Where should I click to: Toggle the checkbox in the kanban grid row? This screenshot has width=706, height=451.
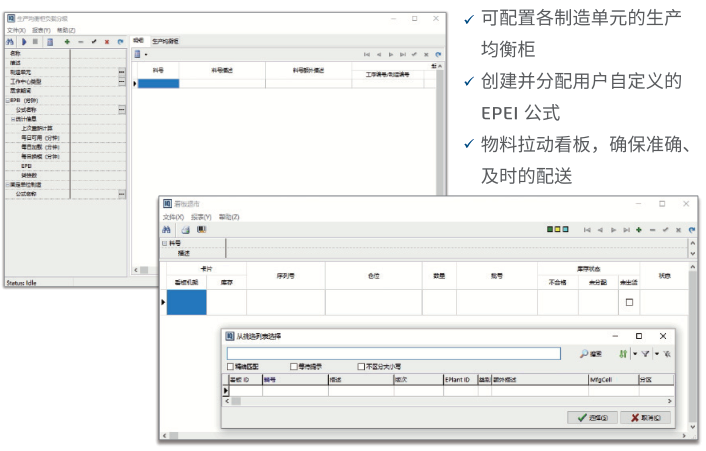629,301
